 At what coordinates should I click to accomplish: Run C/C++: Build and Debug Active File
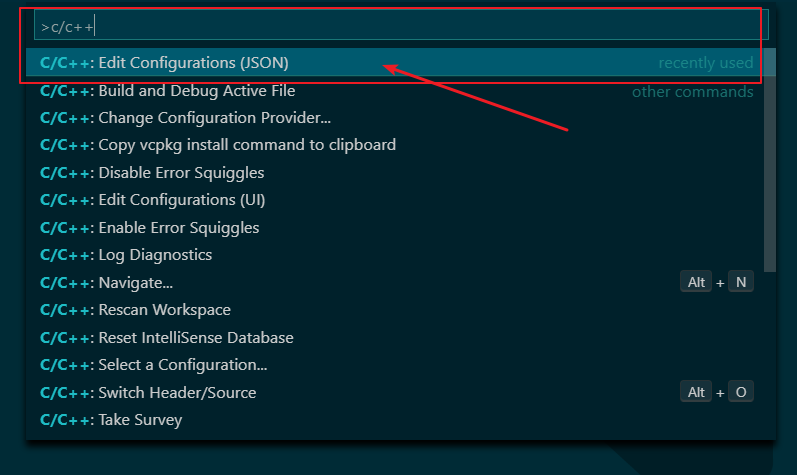pyautogui.click(x=167, y=90)
